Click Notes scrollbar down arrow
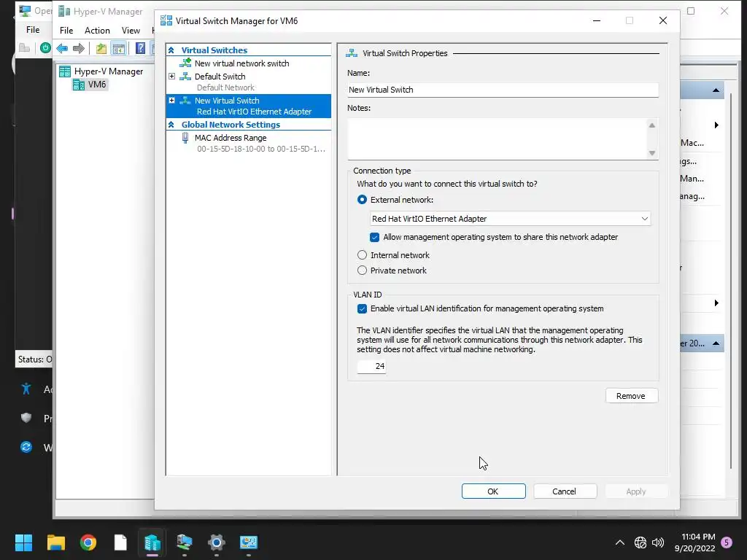The image size is (747, 560). (x=652, y=153)
